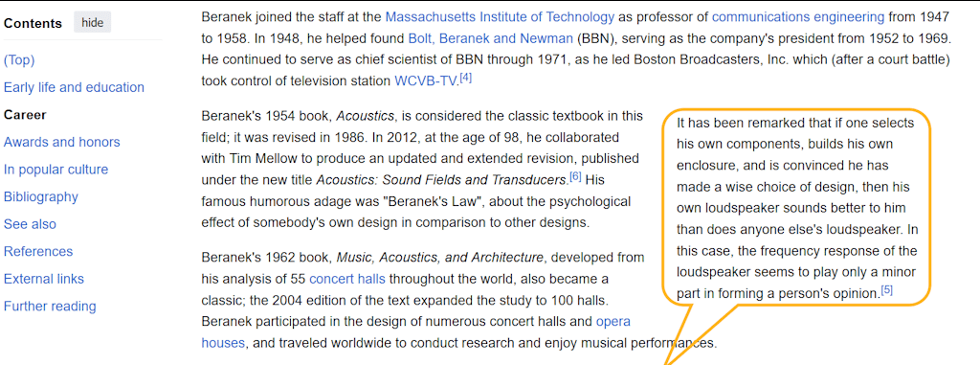Open citation [5] in the quote box

[887, 290]
